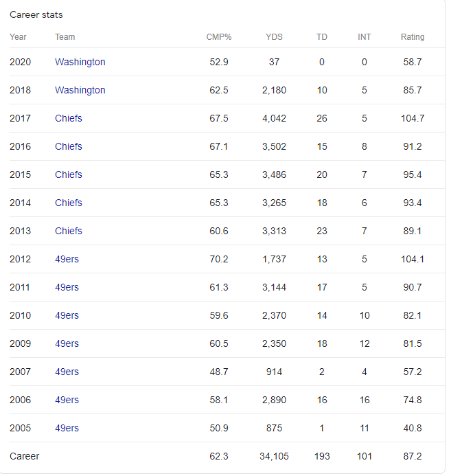Select the YDS column header

coord(274,37)
